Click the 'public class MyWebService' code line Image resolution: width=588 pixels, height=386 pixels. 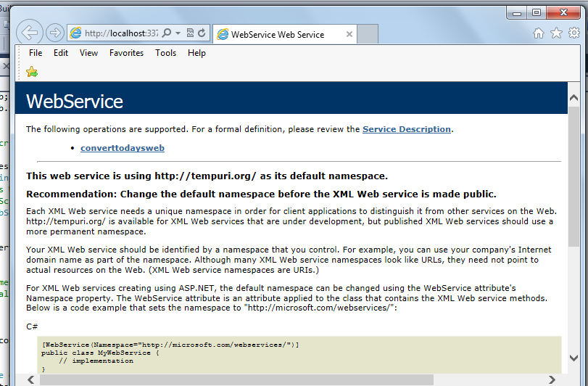pyautogui.click(x=100, y=353)
